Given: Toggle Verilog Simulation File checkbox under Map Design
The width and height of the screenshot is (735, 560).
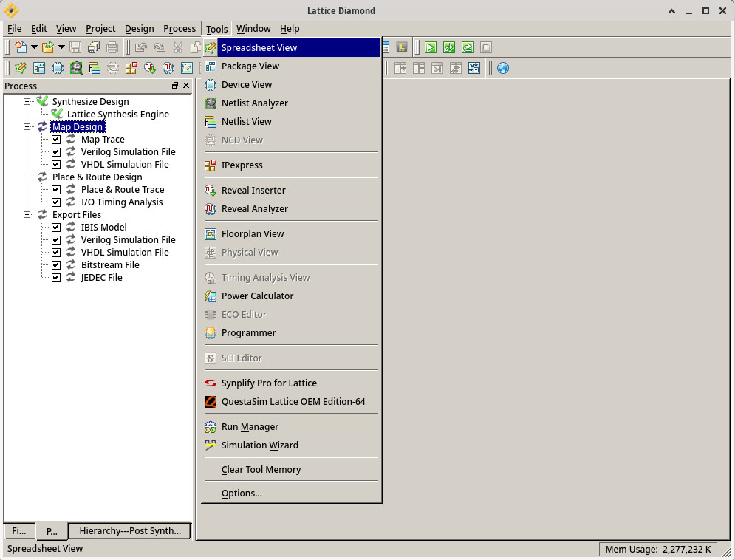Looking at the screenshot, I should click(x=56, y=152).
